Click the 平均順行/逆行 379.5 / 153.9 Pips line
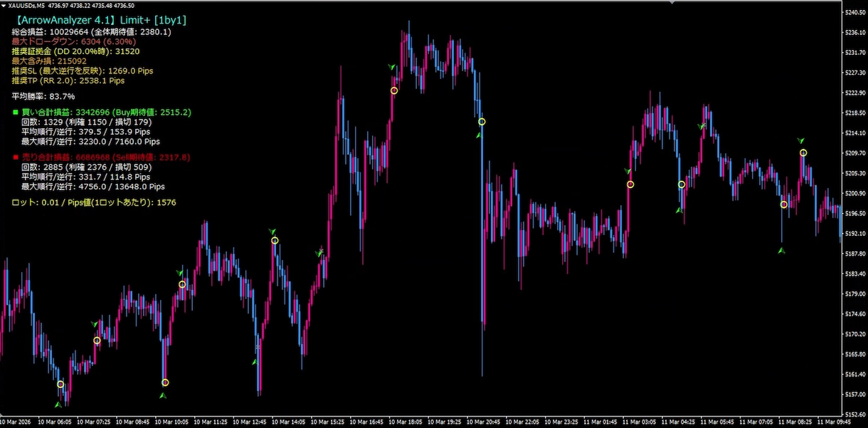 (85, 132)
